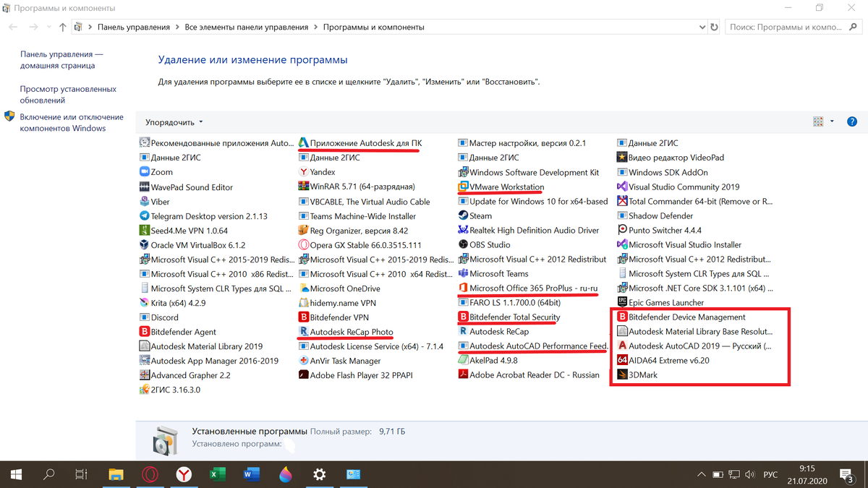Expand the chevron after Все элементы панели управления
This screenshot has width=868, height=488.
[316, 27]
